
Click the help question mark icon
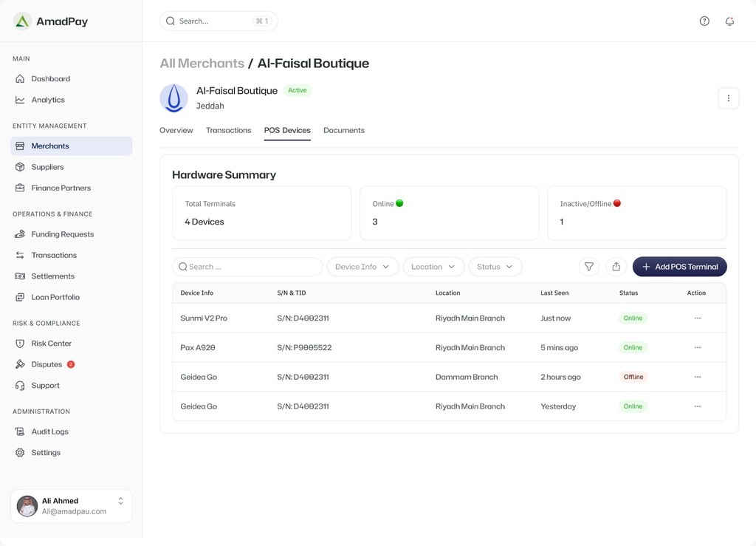pyautogui.click(x=704, y=21)
